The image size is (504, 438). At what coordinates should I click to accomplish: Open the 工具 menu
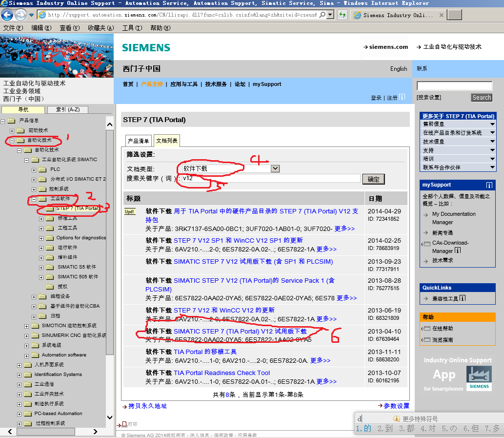click(132, 28)
